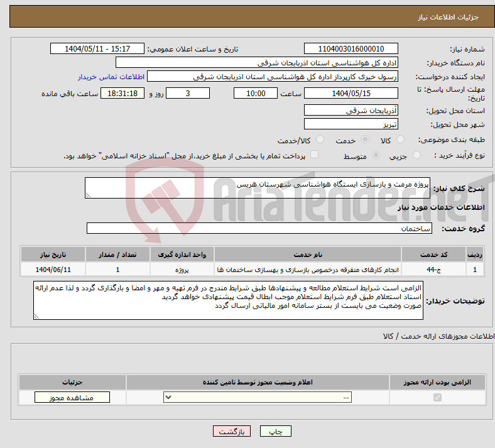Click the resize handle of شرح کلی نیاز box
The height and width of the screenshot is (448, 495).
(x=88, y=195)
